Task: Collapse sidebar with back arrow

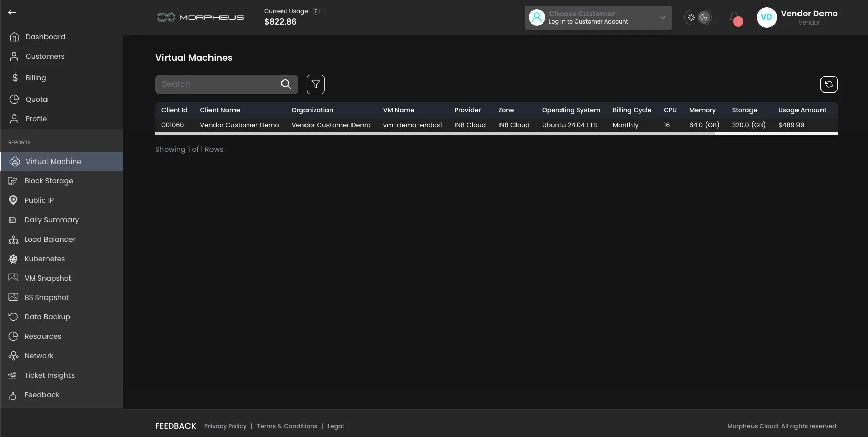Action: point(12,12)
